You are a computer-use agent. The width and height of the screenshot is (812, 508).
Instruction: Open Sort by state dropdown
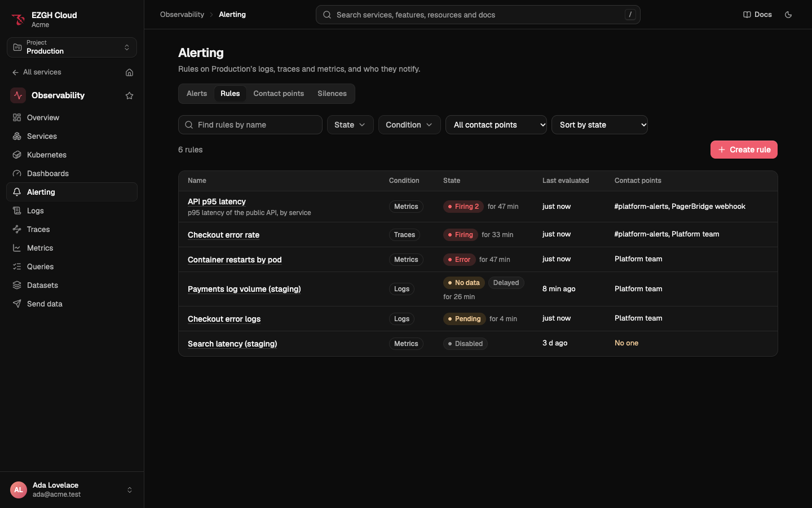(x=599, y=125)
